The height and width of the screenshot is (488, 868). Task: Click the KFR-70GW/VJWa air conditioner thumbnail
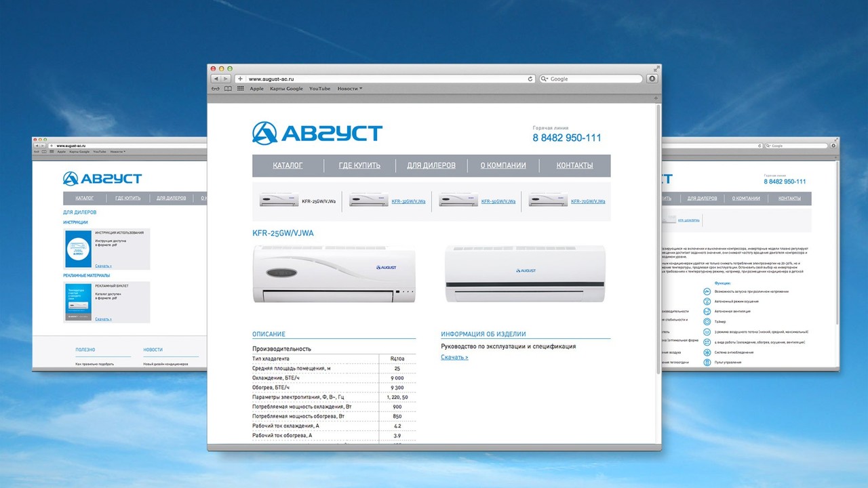click(548, 201)
